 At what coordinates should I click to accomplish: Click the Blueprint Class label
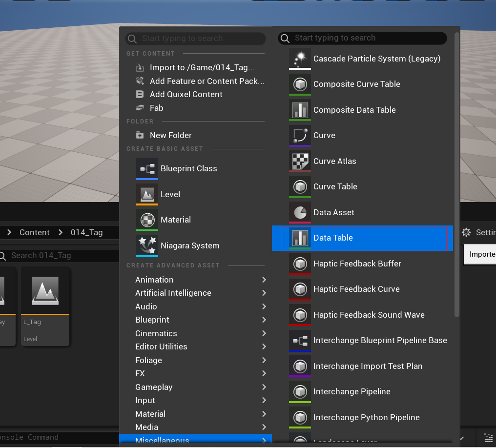pos(188,168)
